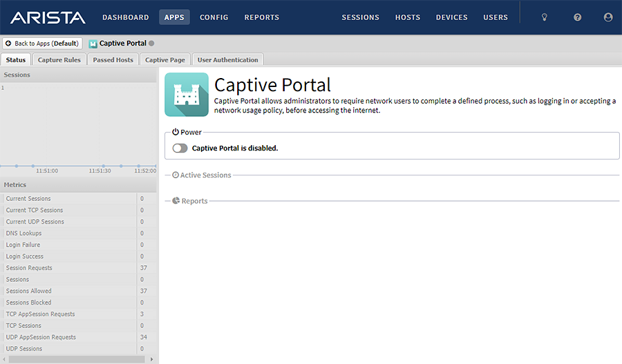This screenshot has width=622, height=364.
Task: Expand the Active Sessions section
Action: coord(205,175)
